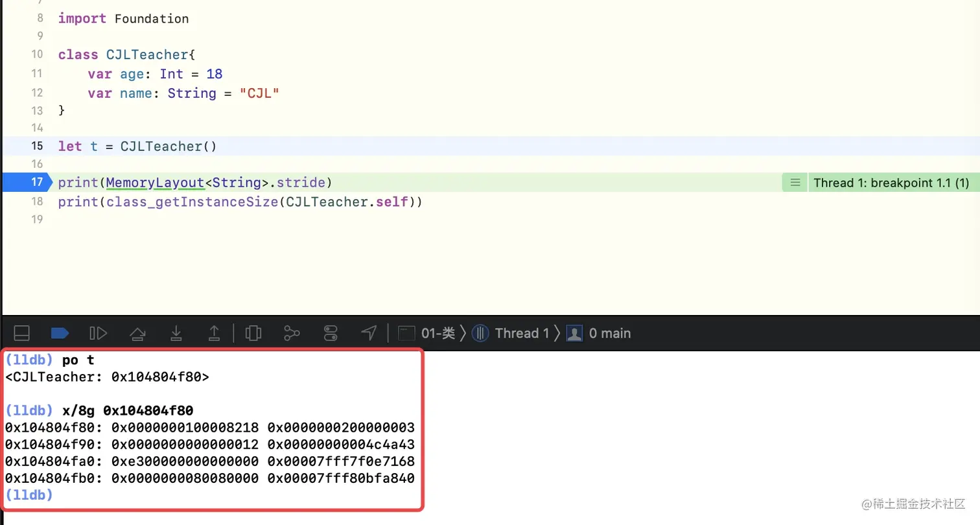This screenshot has height=525, width=980.
Task: Step into the function
Action: coord(176,333)
